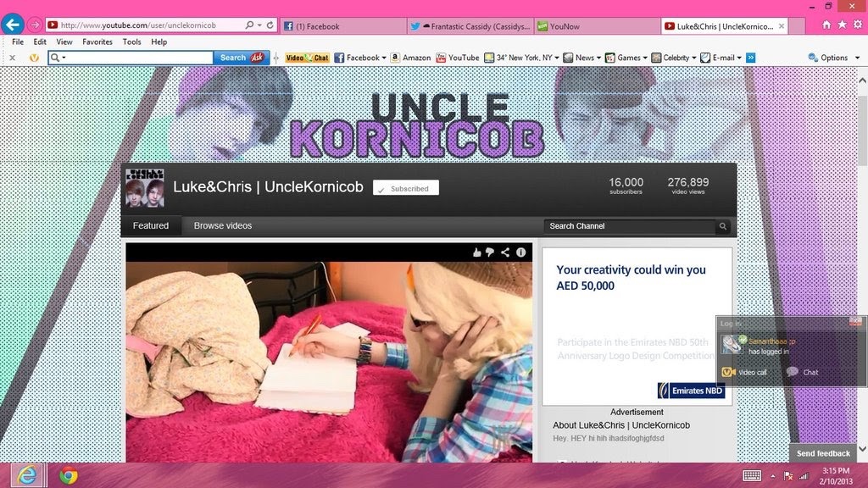Open the Tools menu

pyautogui.click(x=131, y=42)
